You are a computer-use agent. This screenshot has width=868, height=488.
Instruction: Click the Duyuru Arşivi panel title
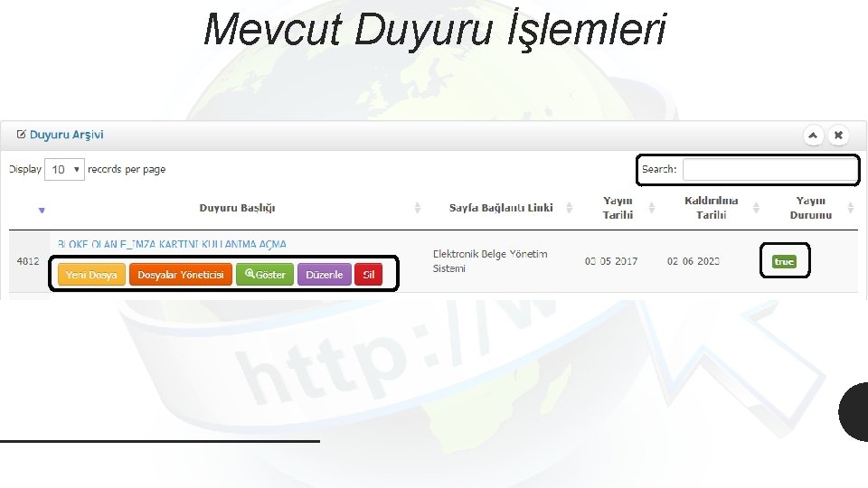click(x=66, y=135)
